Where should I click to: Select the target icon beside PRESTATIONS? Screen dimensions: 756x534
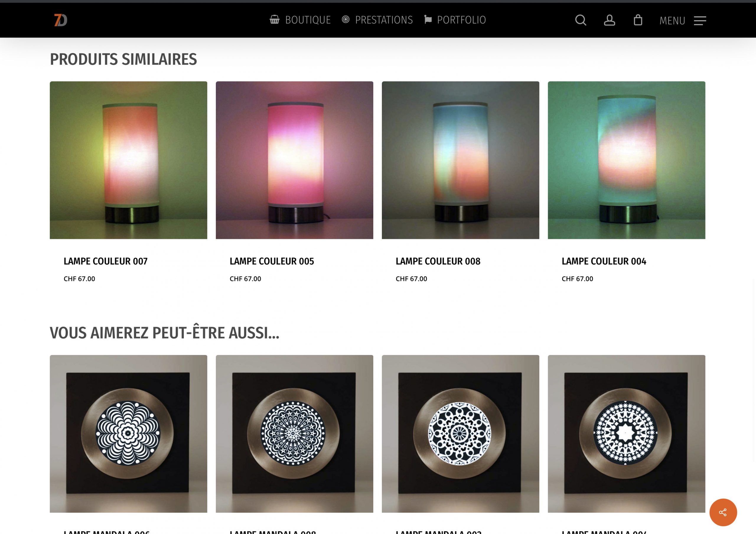coord(346,20)
